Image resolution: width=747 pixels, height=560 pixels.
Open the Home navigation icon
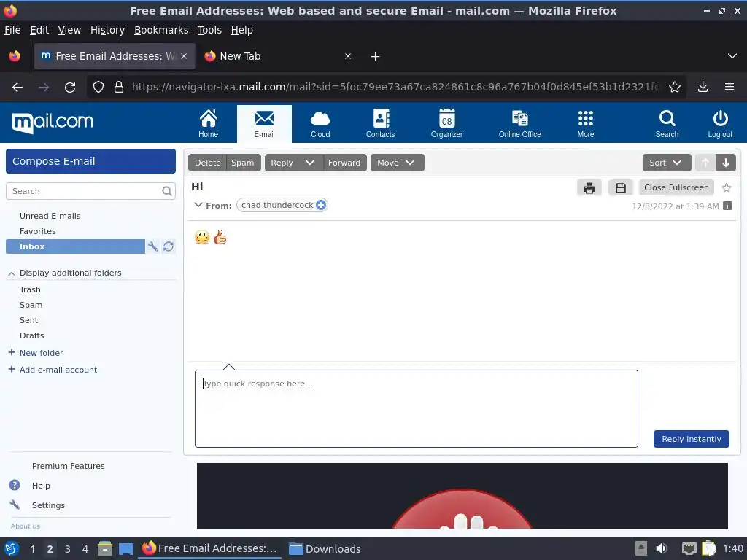[x=208, y=123]
